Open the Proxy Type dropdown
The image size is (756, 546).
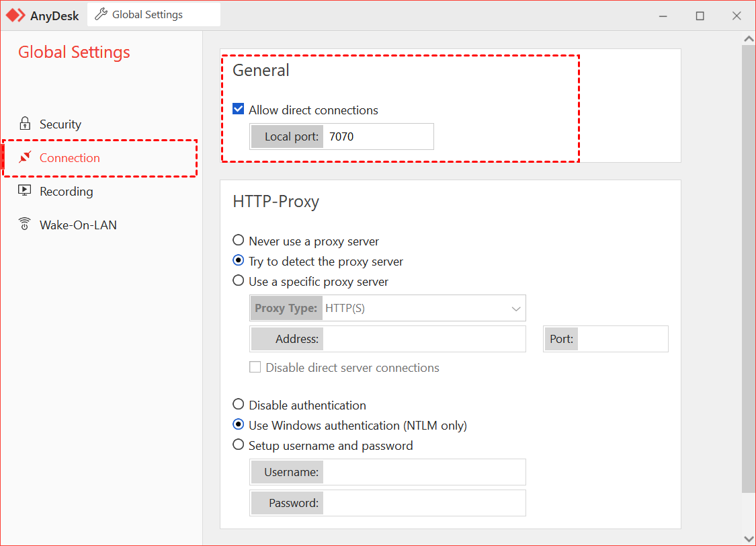tap(423, 309)
